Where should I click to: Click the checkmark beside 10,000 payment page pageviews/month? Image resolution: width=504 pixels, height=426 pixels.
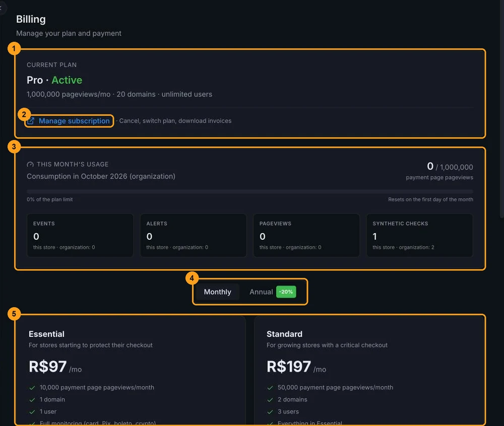32,388
